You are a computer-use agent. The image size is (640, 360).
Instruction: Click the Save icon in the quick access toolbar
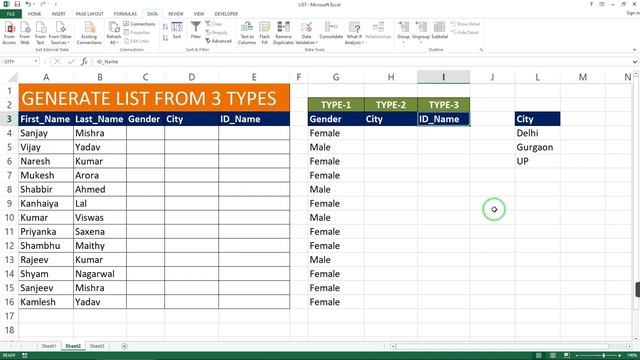pyautogui.click(x=17, y=4)
